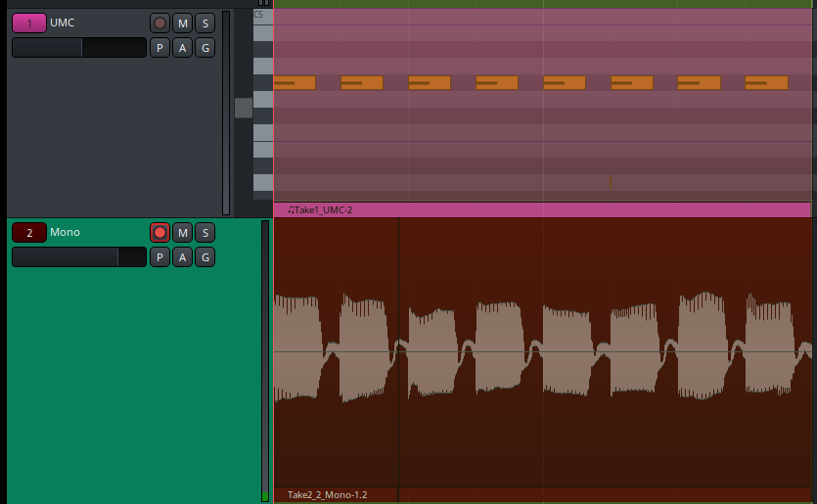
Task: Click the UMC track name label
Action: point(63,23)
